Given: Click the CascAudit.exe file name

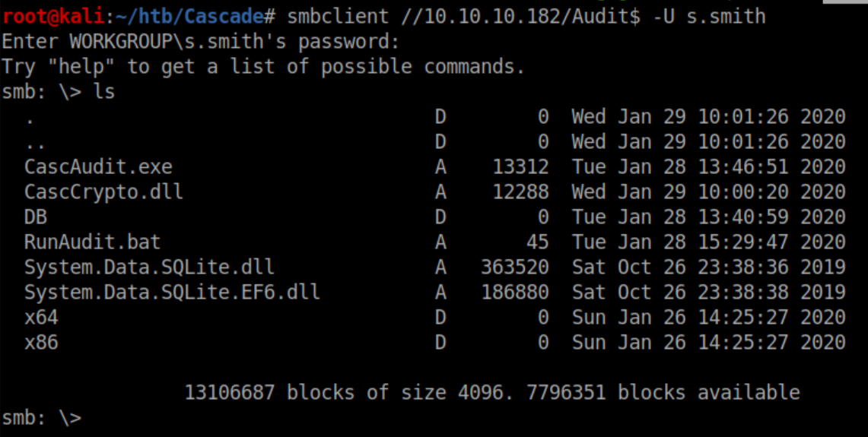Looking at the screenshot, I should 98,167.
